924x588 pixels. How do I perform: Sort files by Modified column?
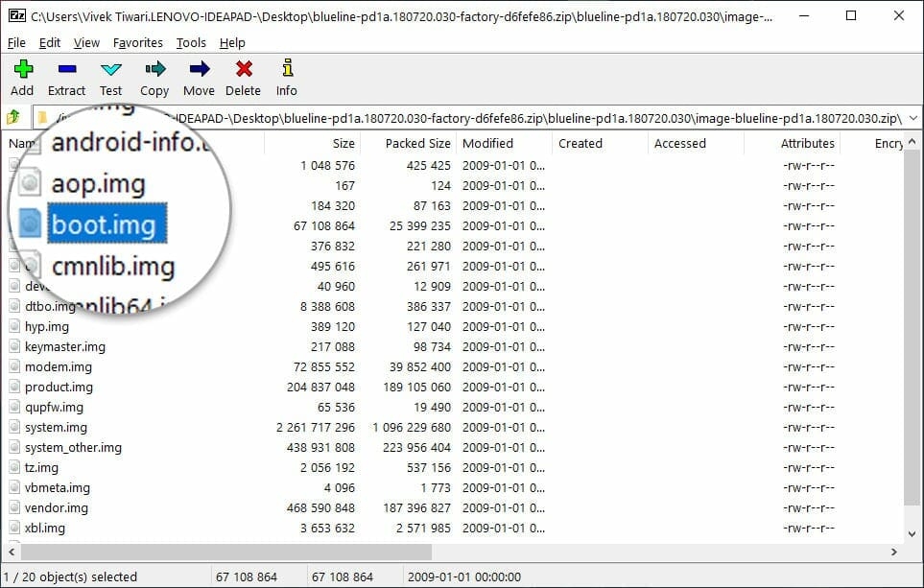(x=487, y=143)
